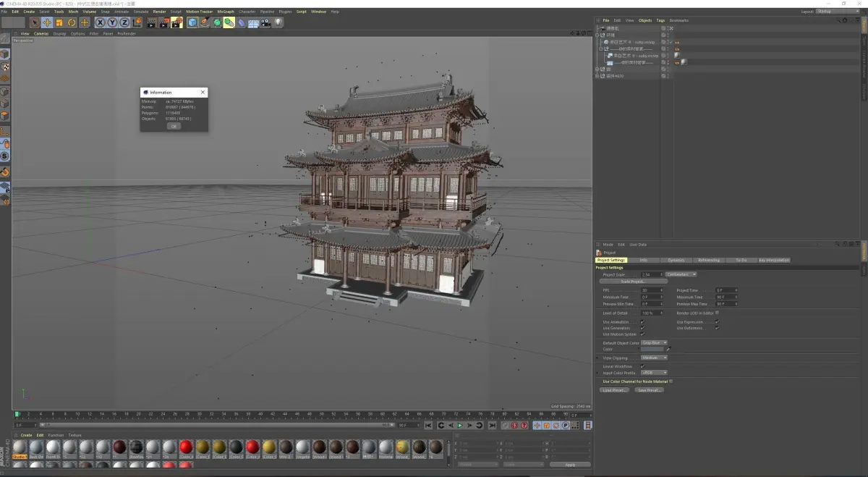Toggle Linear Workflow checkbox
This screenshot has width=868, height=477.
pos(642,366)
